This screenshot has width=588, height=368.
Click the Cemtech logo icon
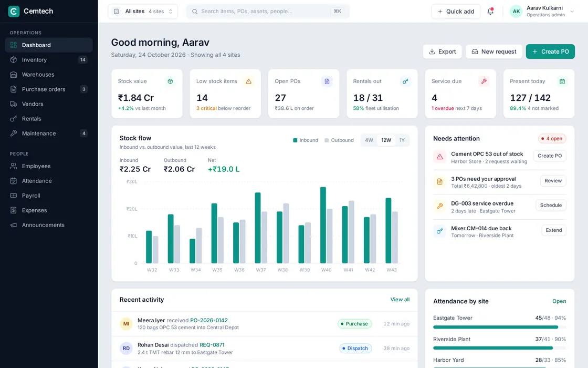tap(14, 11)
